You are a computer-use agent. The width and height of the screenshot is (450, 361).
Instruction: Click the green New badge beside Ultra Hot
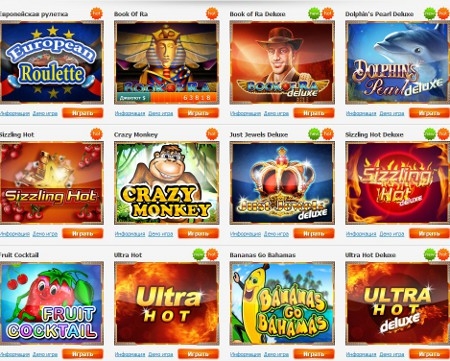point(199,254)
